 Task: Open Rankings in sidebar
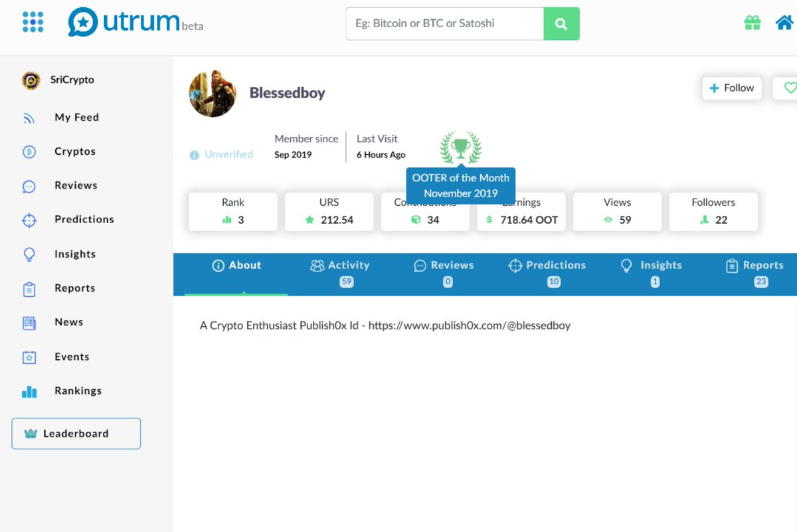(78, 391)
